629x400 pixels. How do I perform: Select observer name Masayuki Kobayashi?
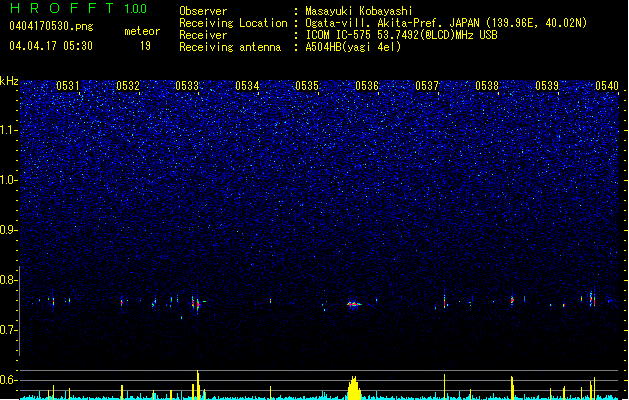(359, 11)
